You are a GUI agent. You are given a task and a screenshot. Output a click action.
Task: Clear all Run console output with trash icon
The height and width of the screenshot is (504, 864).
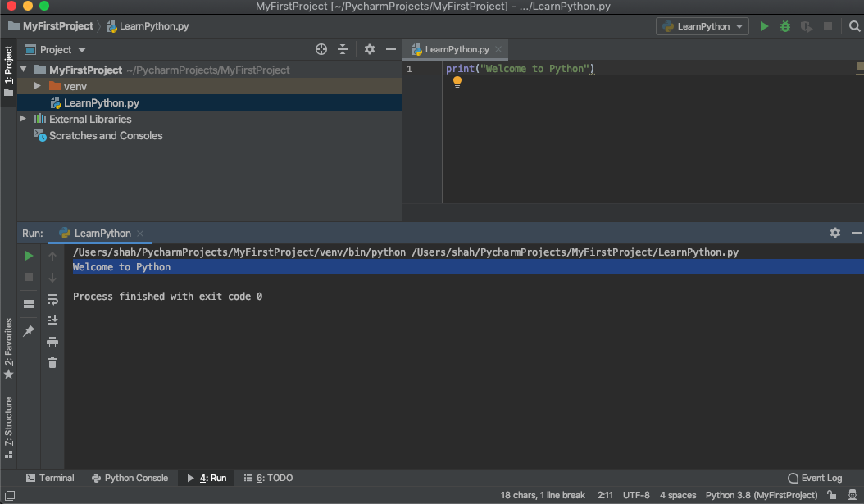pos(52,362)
